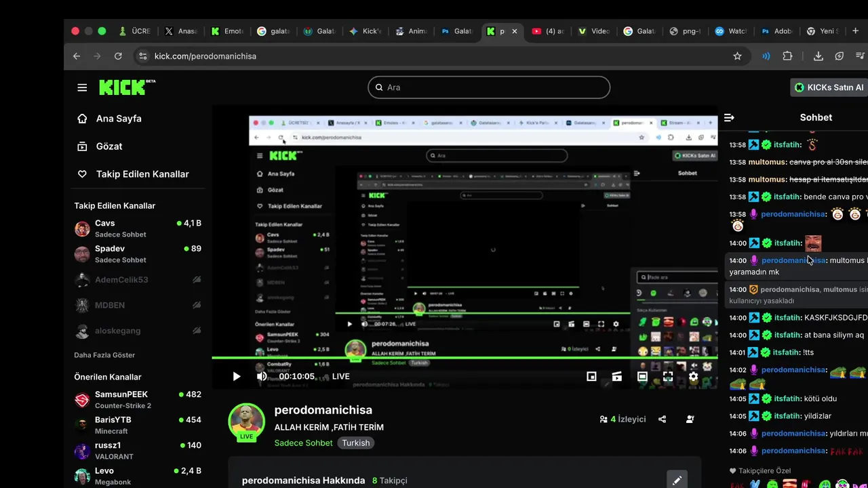Open Cavs followed channel
The width and height of the screenshot is (868, 488).
point(138,228)
